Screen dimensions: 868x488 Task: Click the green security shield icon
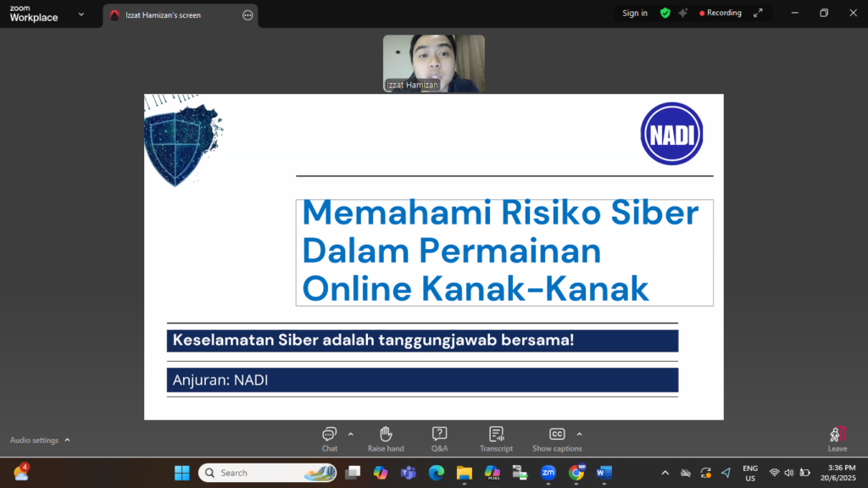665,14
